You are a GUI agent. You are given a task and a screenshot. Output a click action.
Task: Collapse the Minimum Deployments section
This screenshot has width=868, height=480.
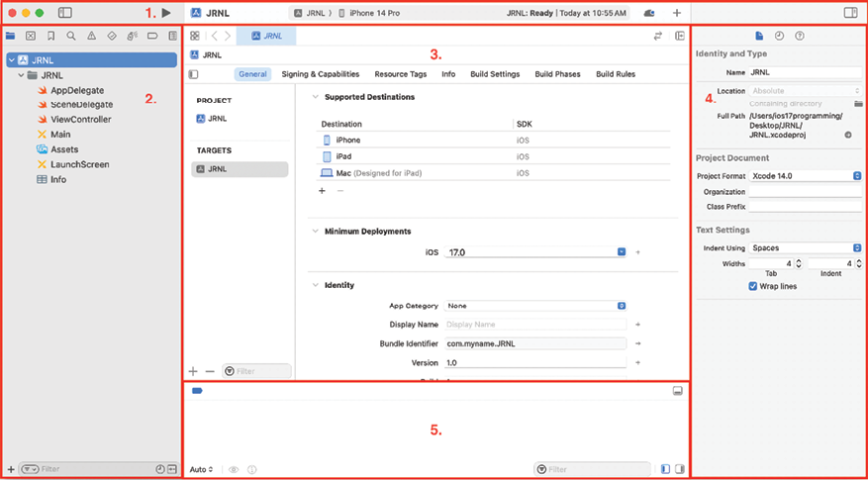(315, 232)
